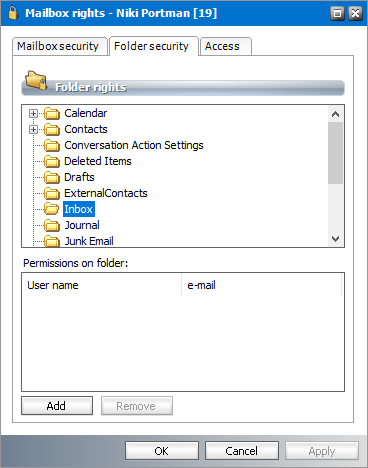Screen dimensions: 368x468
Task: Expand the Contacts tree node
Action: tap(33, 129)
